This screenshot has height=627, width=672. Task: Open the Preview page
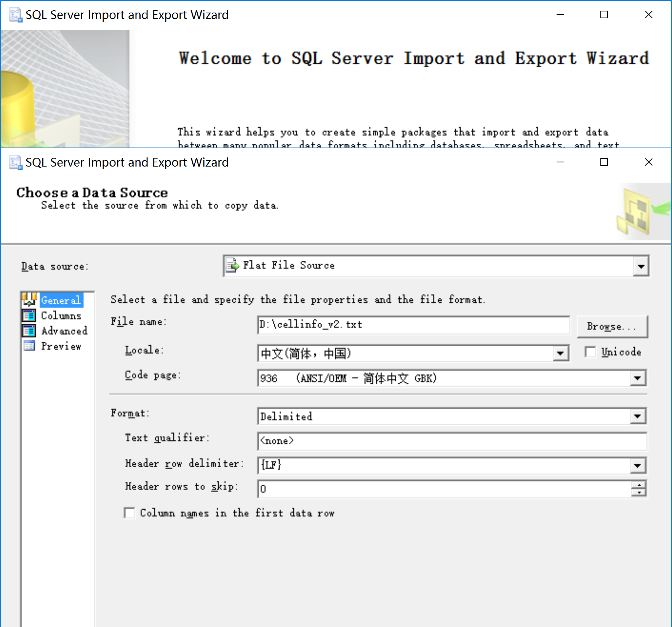pyautogui.click(x=61, y=346)
